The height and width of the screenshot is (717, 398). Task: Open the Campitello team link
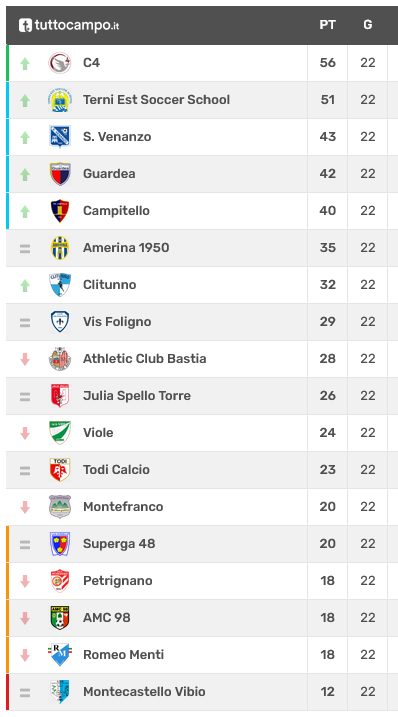[116, 211]
